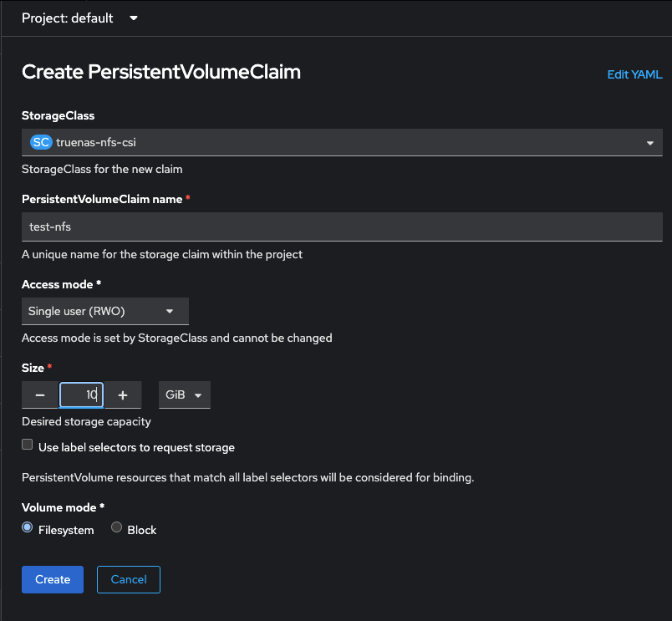Screen dimensions: 672x621
Task: Enable label selectors to request storage
Action: pos(27,445)
